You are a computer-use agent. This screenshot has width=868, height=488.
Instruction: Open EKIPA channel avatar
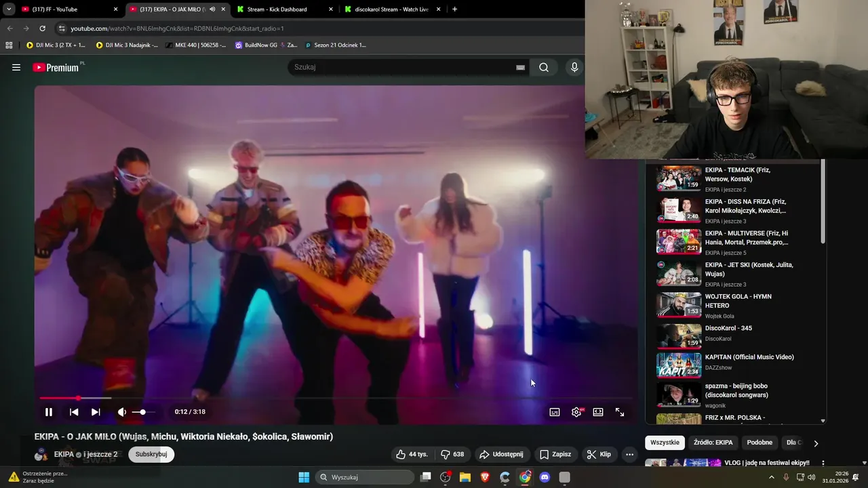(41, 454)
